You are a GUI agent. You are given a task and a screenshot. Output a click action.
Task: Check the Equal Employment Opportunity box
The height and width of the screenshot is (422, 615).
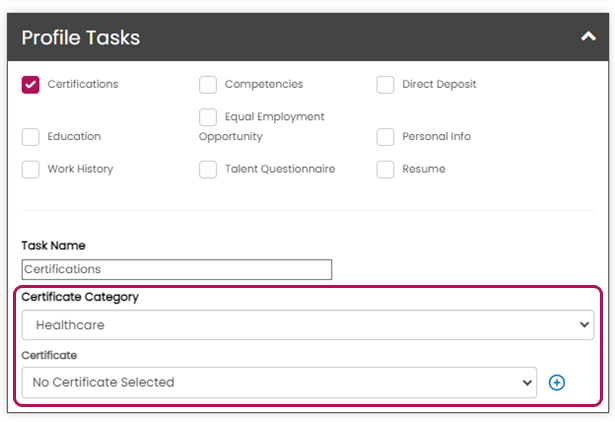pyautogui.click(x=208, y=117)
